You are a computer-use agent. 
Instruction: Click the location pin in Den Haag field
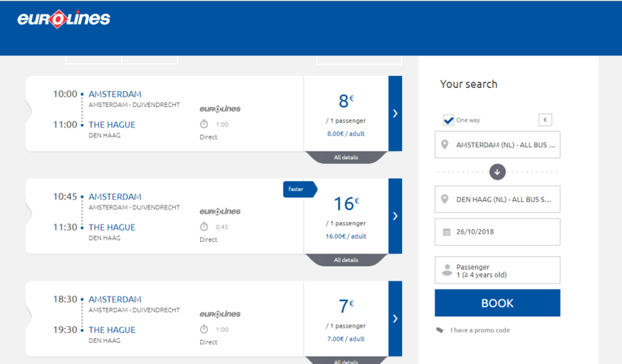click(x=445, y=199)
